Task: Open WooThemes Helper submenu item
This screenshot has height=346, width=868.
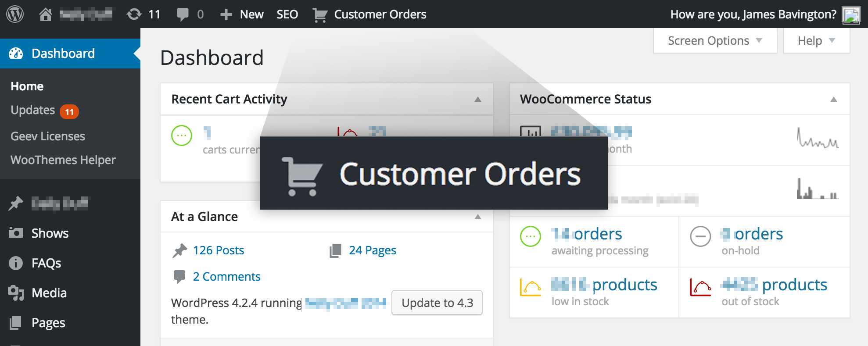Action: (63, 160)
